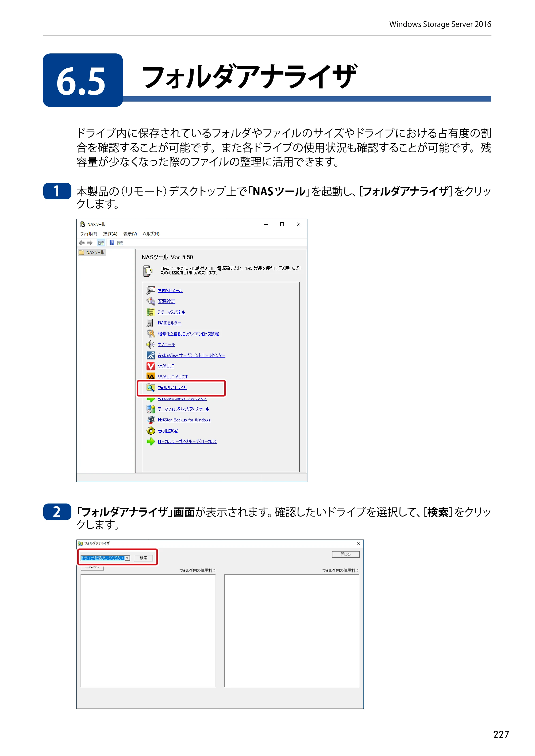Open the ファイル(F) menu
This screenshot has height=756, width=535.
pyautogui.click(x=88, y=234)
